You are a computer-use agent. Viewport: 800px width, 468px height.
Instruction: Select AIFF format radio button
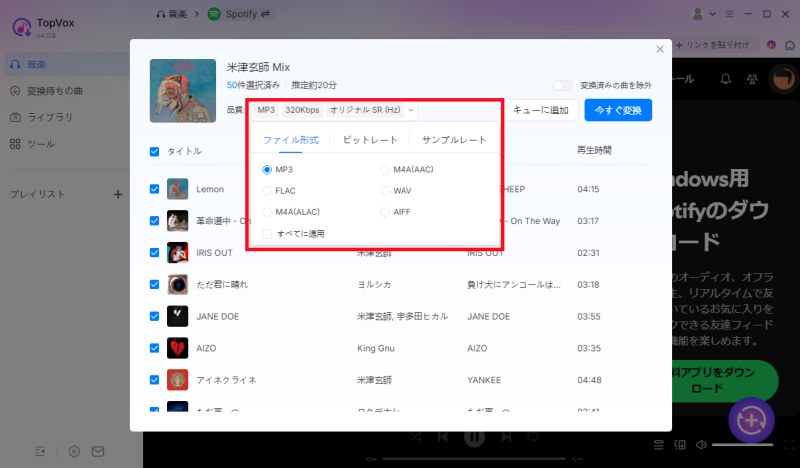(x=385, y=212)
